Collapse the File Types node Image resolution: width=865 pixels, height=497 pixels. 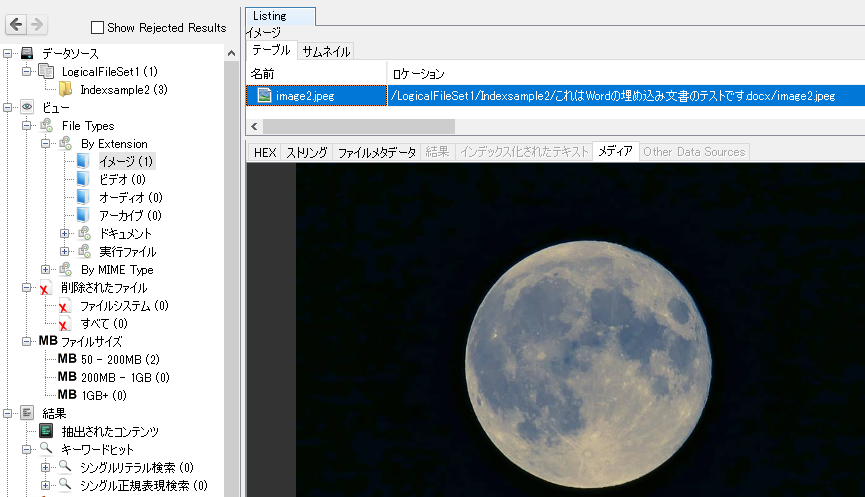pyautogui.click(x=26, y=125)
